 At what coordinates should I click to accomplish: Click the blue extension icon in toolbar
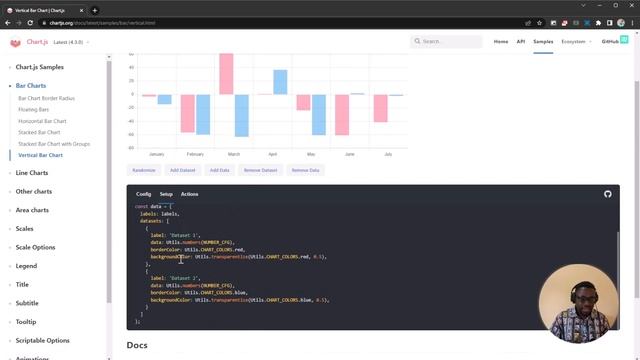pyautogui.click(x=587, y=23)
